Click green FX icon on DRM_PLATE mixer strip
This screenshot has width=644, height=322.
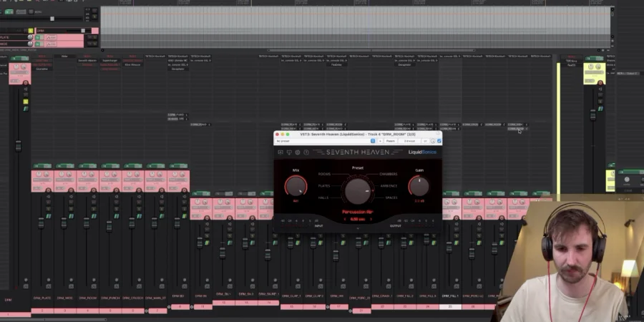point(48,216)
